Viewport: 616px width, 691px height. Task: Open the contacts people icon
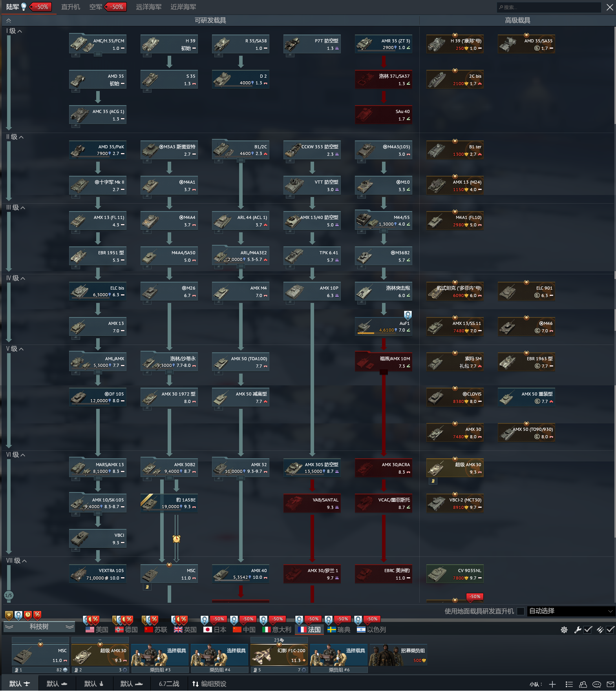[x=583, y=684]
